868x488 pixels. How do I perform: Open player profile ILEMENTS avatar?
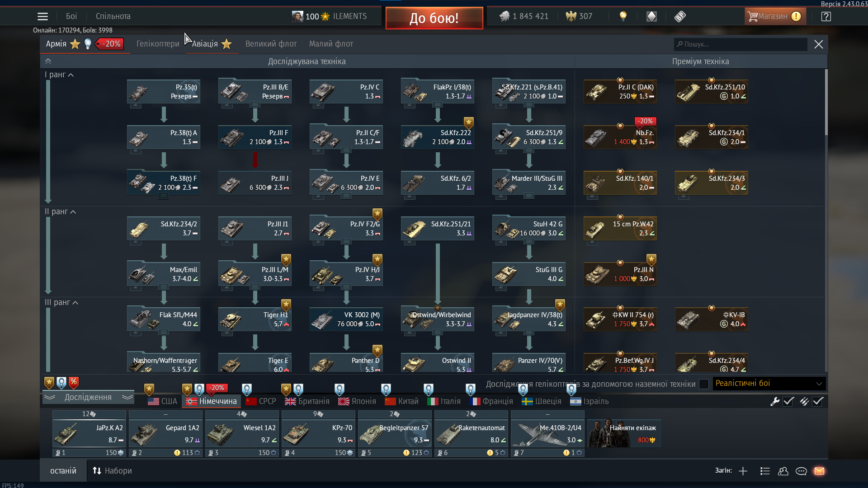point(297,16)
